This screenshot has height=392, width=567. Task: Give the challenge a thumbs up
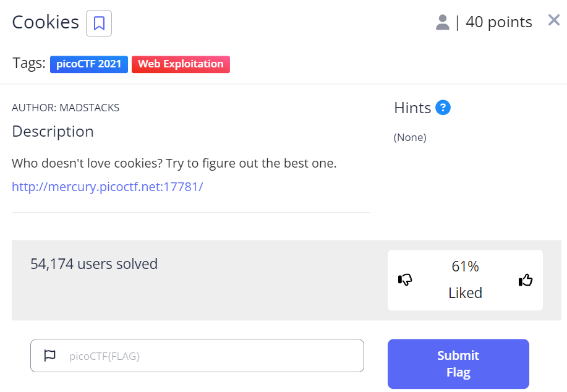(525, 279)
